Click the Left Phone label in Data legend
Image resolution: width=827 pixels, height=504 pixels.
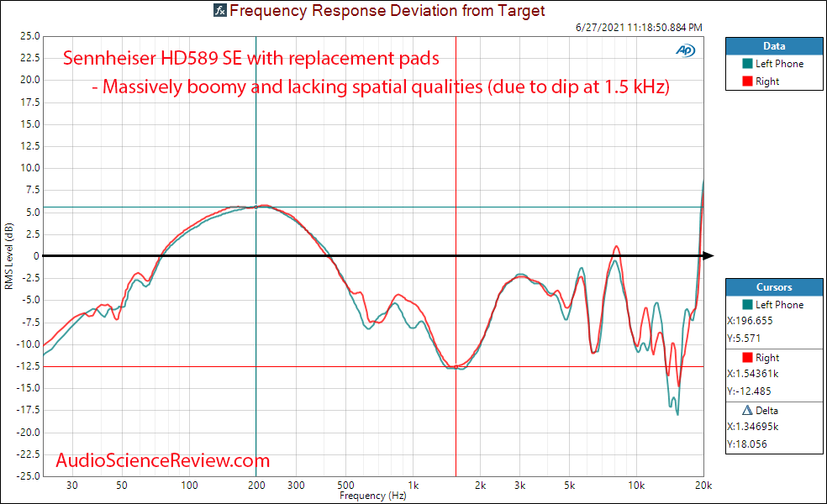tap(779, 64)
